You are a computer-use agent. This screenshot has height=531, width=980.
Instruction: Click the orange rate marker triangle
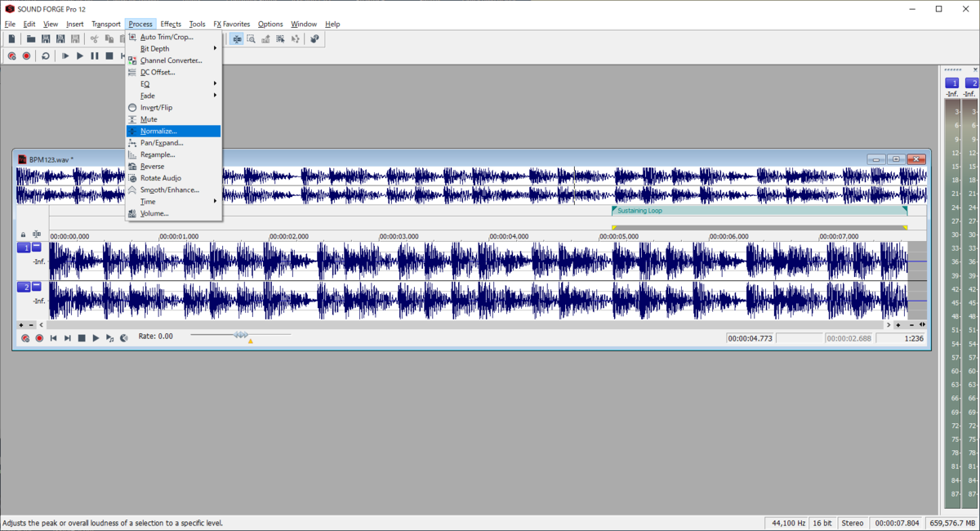click(250, 341)
